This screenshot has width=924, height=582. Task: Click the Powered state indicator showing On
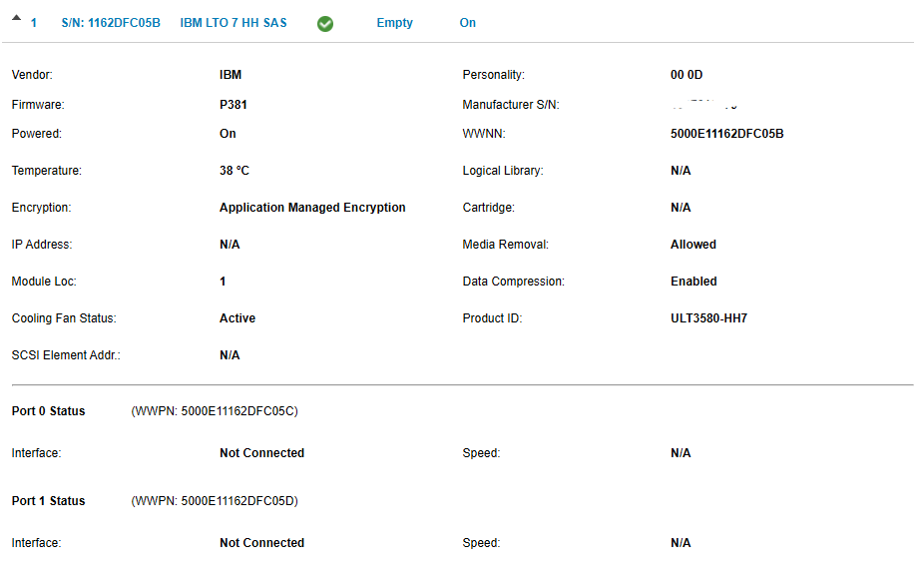coord(467,22)
